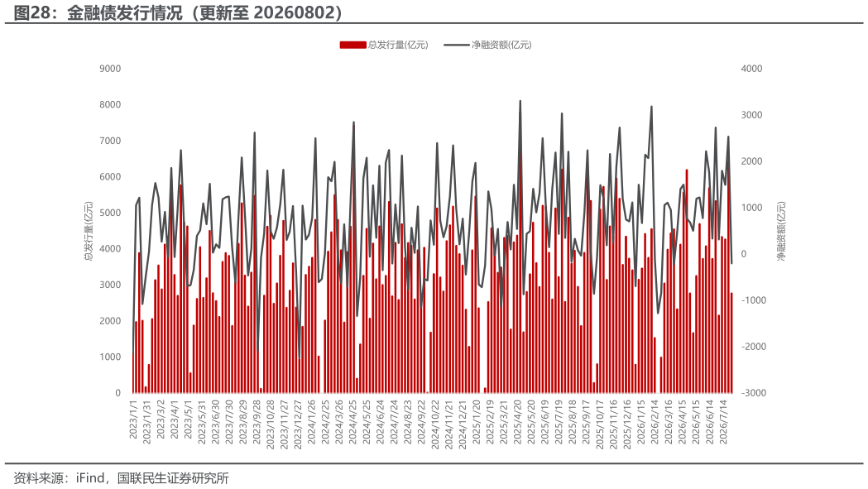Click the source line '资料来源：iFind，国联民生证券研究所'
Image resolution: width=868 pixels, height=489 pixels.
(122, 478)
